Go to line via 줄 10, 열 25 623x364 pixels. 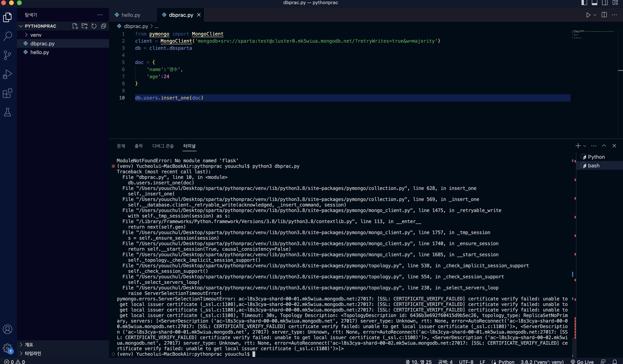419,361
